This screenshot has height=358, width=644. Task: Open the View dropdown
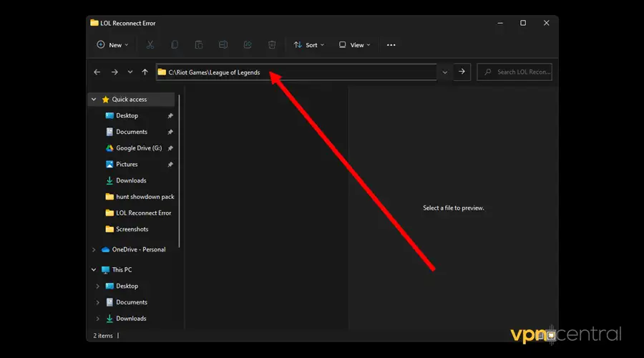(354, 45)
